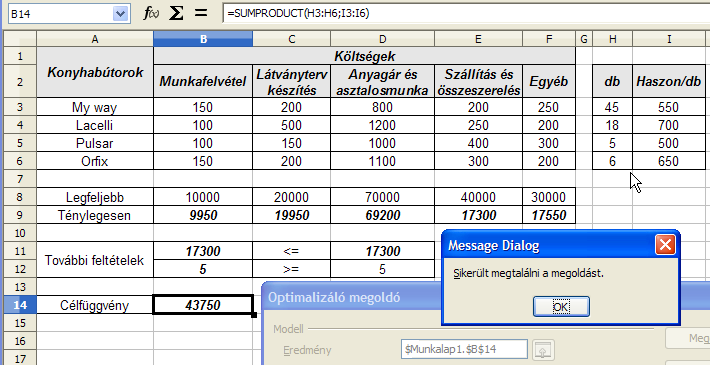Close the Message Dialog with X
710x365 pixels.
[665, 245]
